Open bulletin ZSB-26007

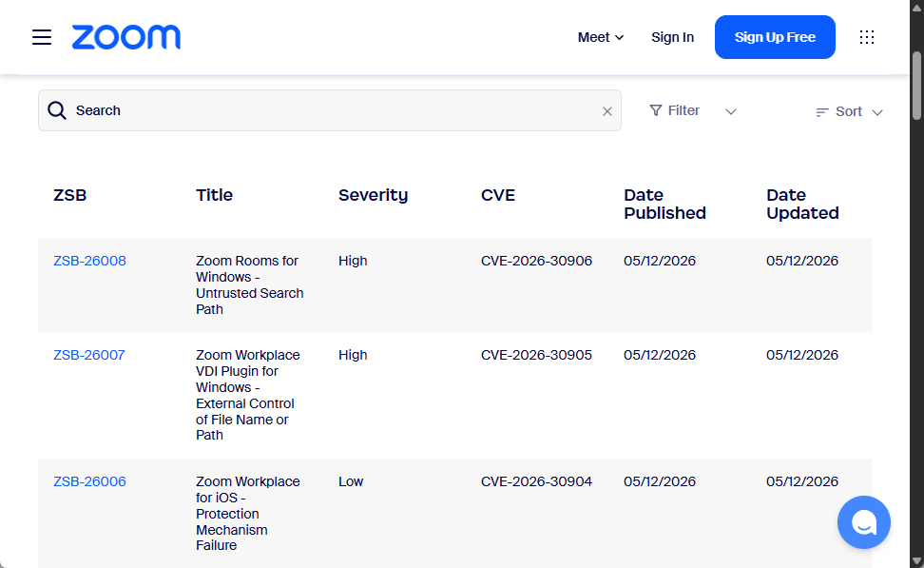pos(89,355)
